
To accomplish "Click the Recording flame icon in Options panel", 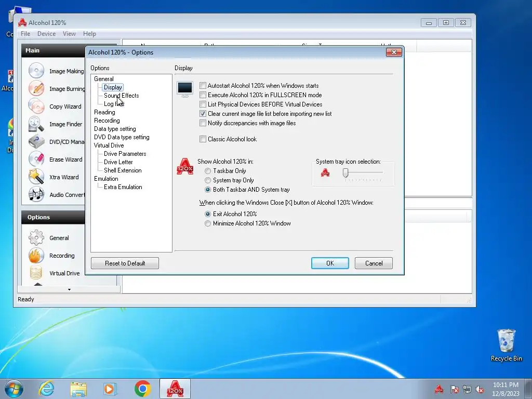I will tap(36, 256).
